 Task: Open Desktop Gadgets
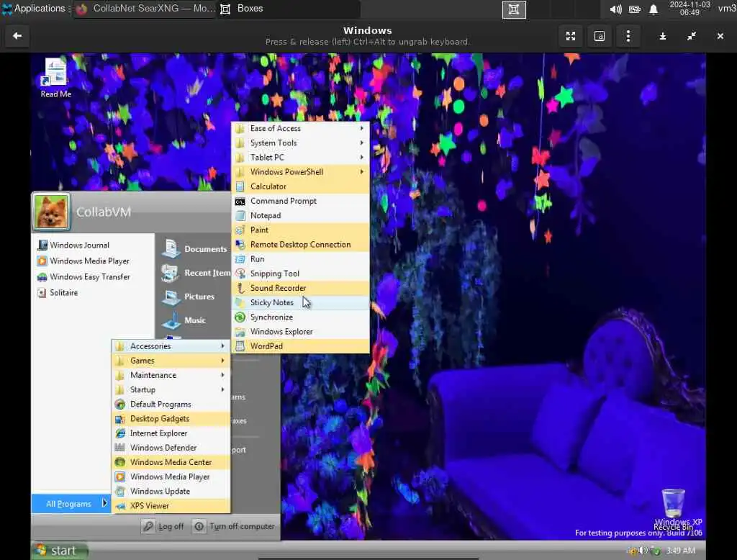[x=171, y=418]
